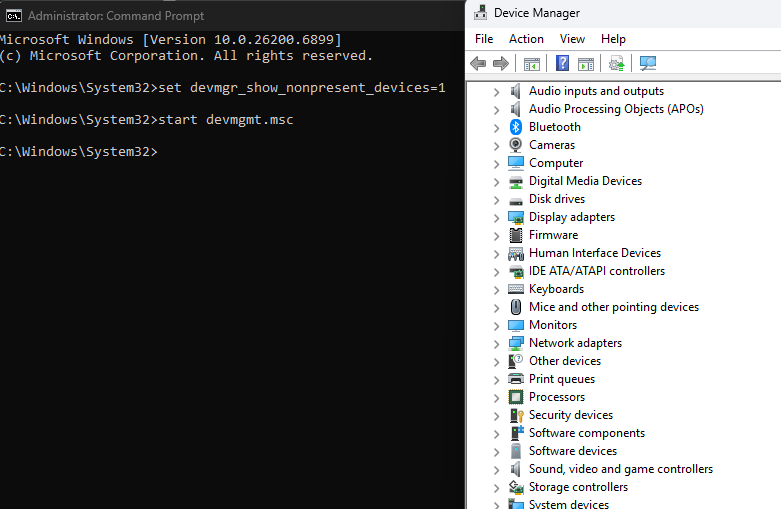The width and height of the screenshot is (781, 509).
Task: Click Scan for hardware changes toolbar icon
Action: pos(648,64)
